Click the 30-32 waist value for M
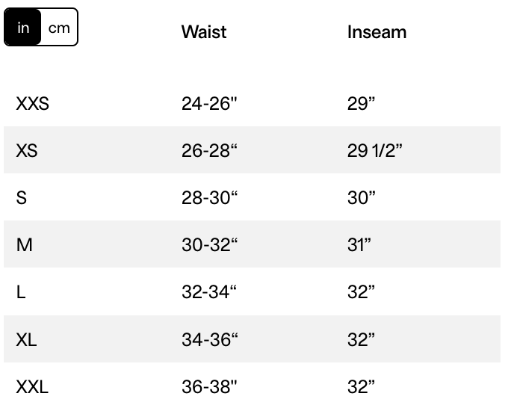Viewport: 514px width, 420px height. pos(208,245)
